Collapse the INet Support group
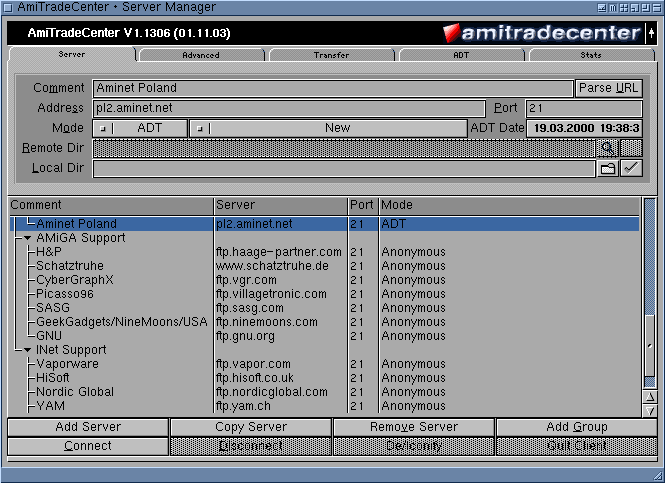665x483 pixels. point(28,350)
